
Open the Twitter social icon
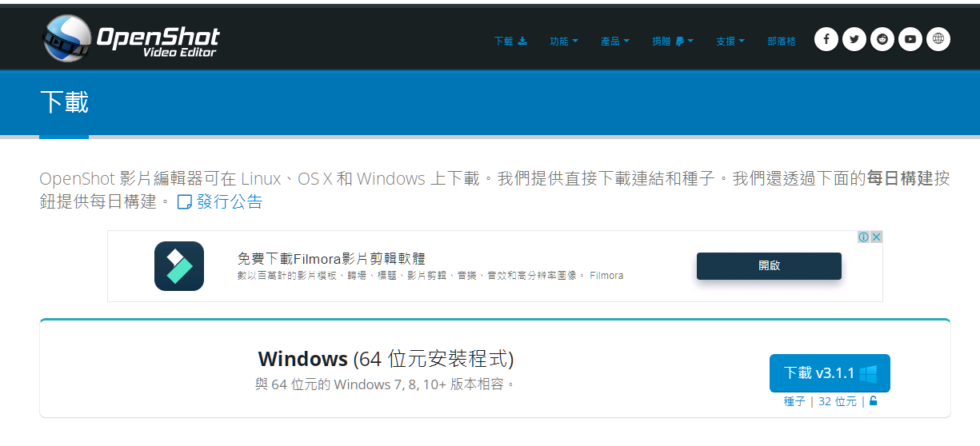click(854, 39)
